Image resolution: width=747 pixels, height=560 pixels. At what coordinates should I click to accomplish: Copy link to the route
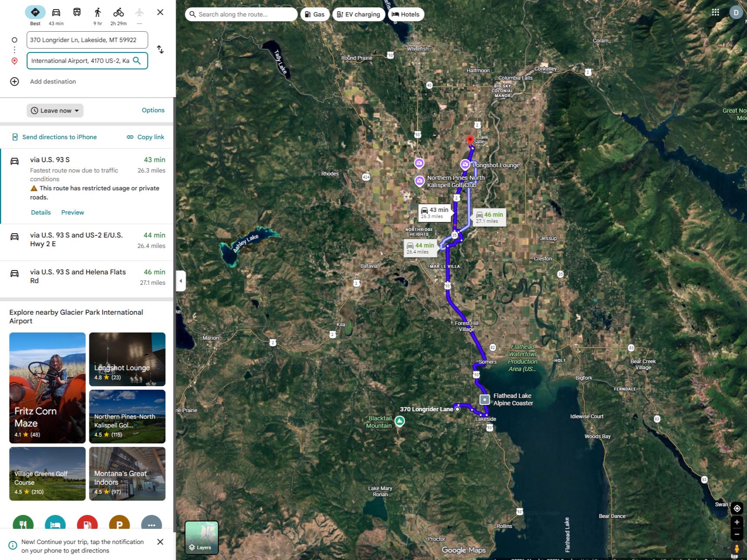tap(146, 137)
